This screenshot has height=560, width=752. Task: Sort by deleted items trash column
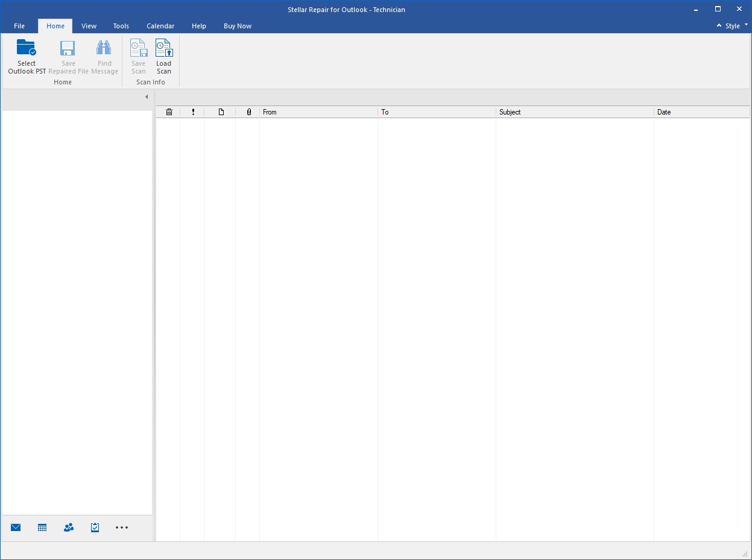(169, 112)
